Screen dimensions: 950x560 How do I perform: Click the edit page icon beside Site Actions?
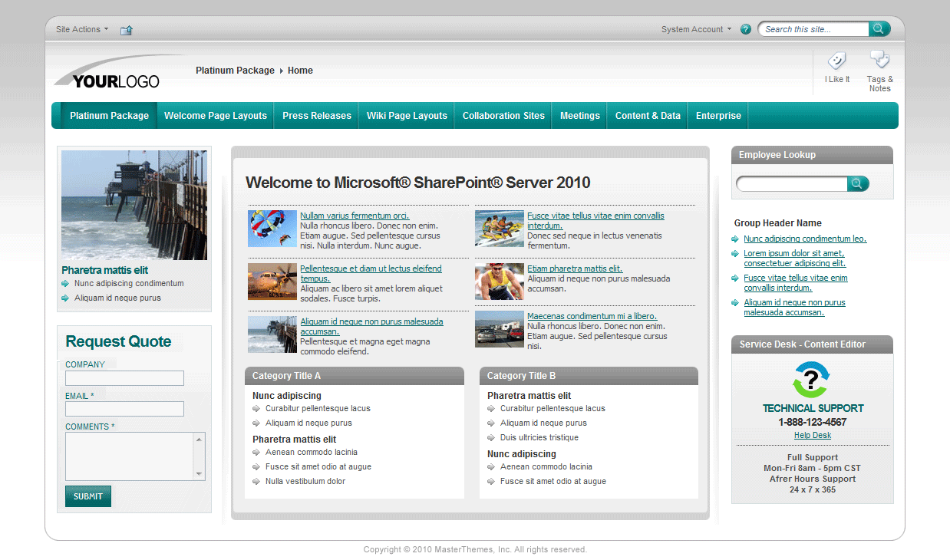point(126,29)
